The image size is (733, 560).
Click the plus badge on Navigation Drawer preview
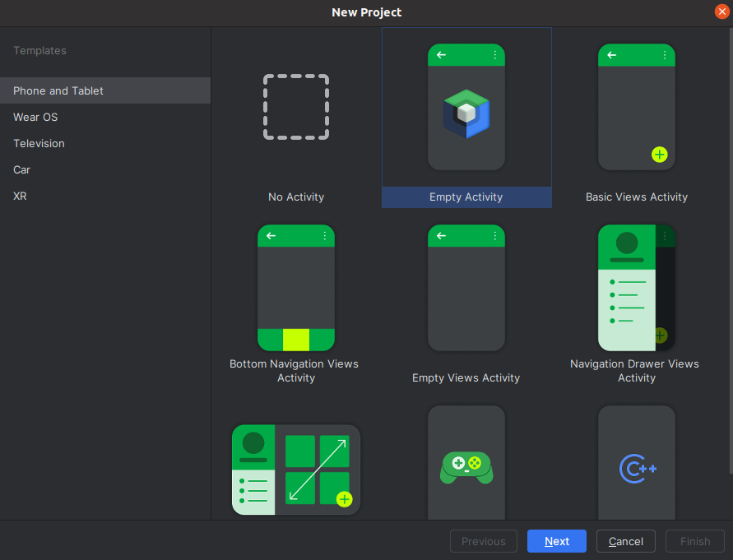[660, 335]
